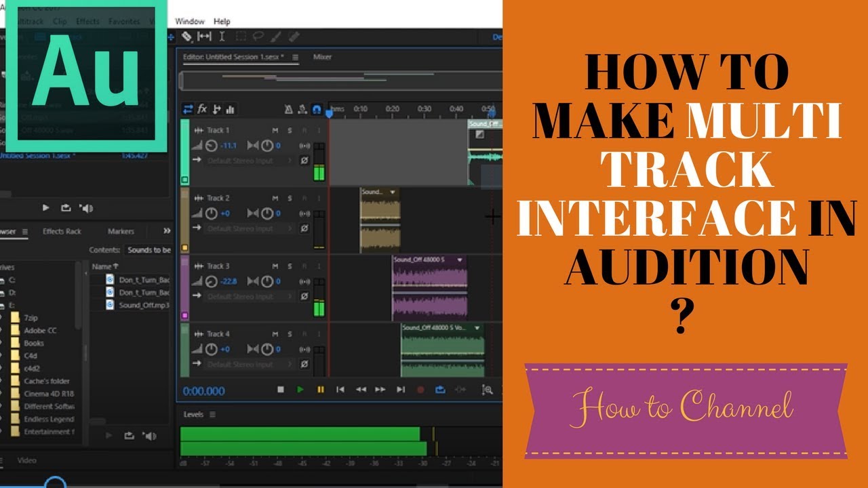Select the Slip tool
Image resolution: width=868 pixels, height=488 pixels.
point(204,37)
